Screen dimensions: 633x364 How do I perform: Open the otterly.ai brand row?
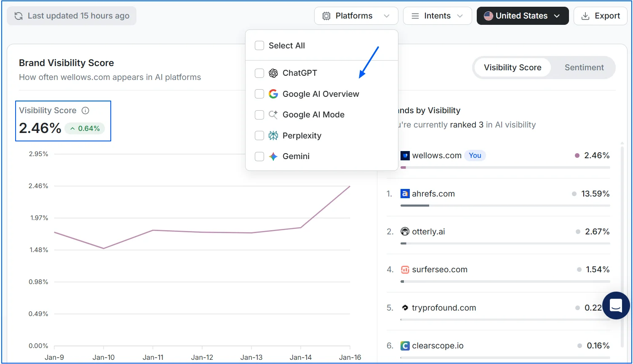click(498, 235)
